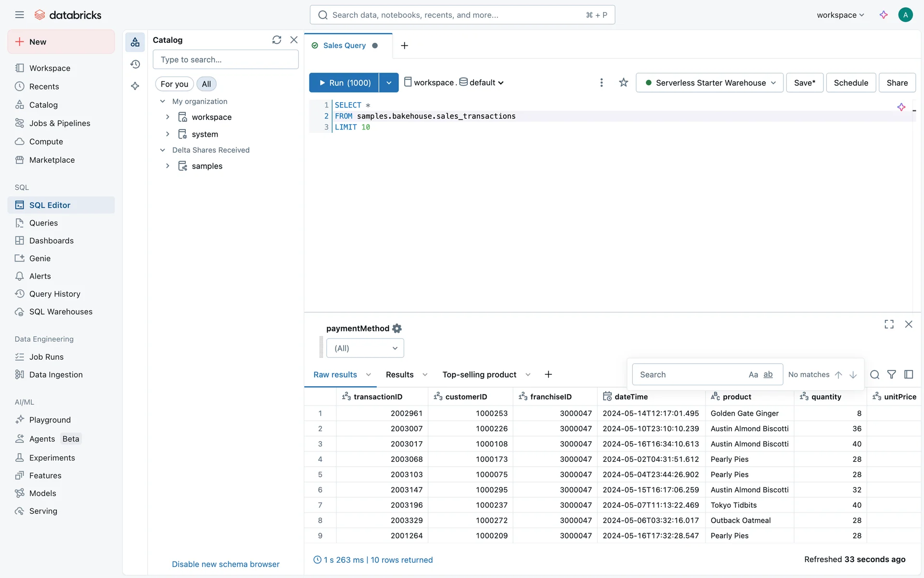Click the Databricks Assistant sparkle icon
The width and height of the screenshot is (924, 578).
pyautogui.click(x=883, y=15)
